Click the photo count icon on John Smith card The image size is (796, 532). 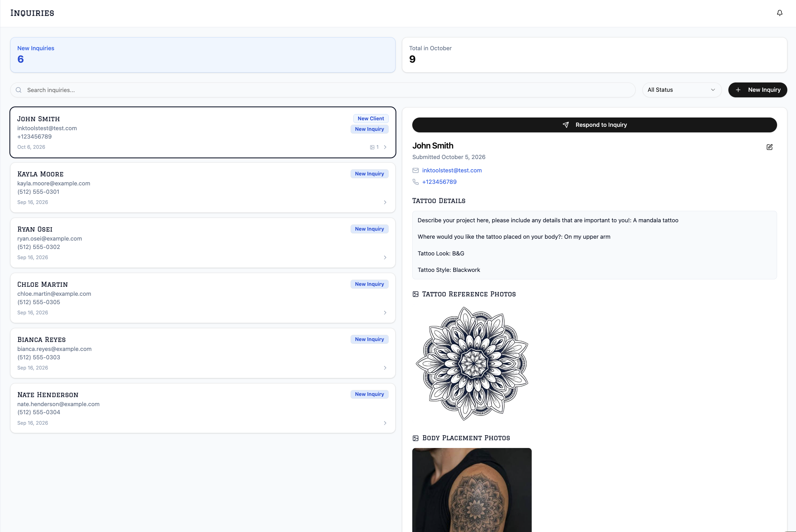click(x=372, y=147)
